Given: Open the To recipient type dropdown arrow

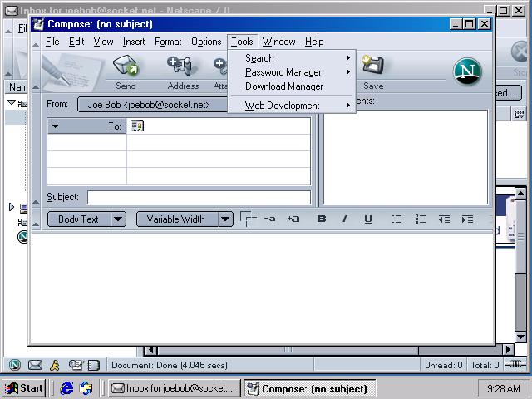Looking at the screenshot, I should pos(55,126).
